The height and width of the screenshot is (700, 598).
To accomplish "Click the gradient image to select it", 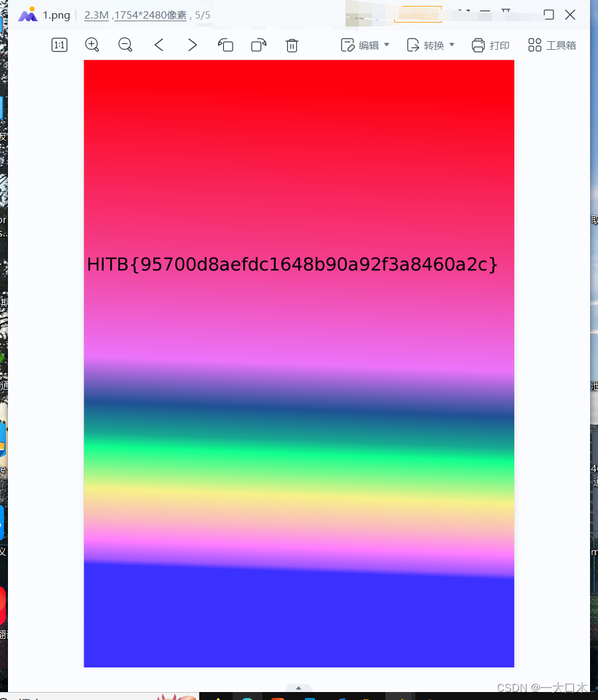I will coord(298,365).
